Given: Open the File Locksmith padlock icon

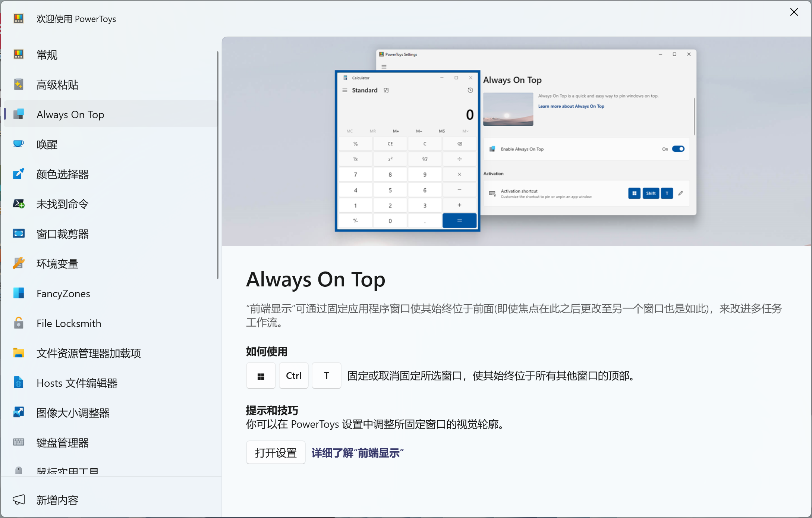Looking at the screenshot, I should coord(19,323).
